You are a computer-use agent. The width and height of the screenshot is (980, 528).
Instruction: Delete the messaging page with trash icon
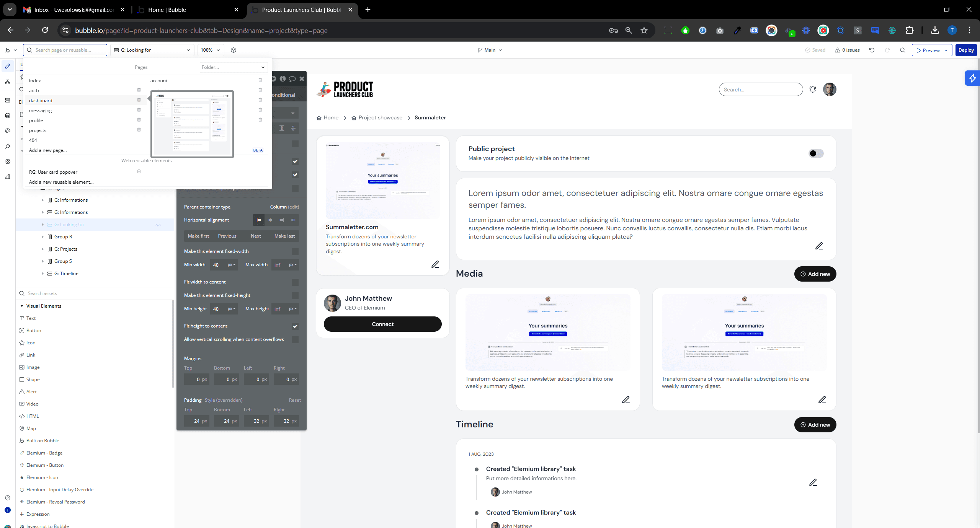click(x=139, y=110)
